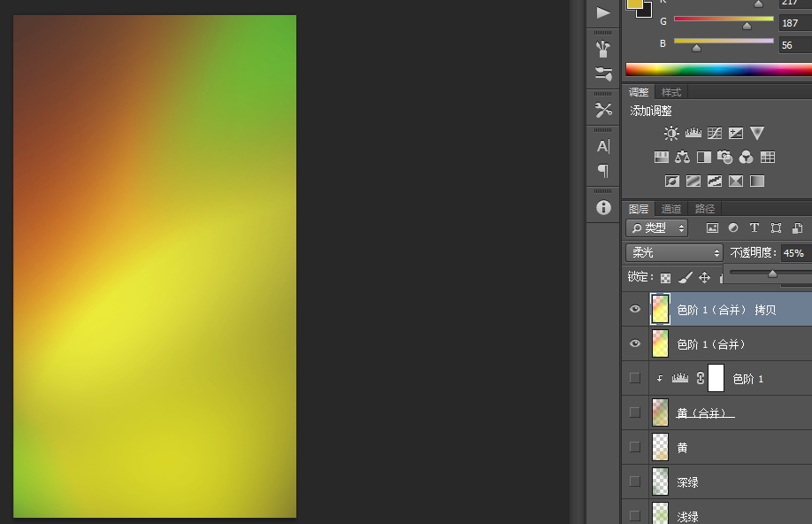The height and width of the screenshot is (524, 812).
Task: Open the 柔光 blend mode dropdown
Action: (674, 253)
